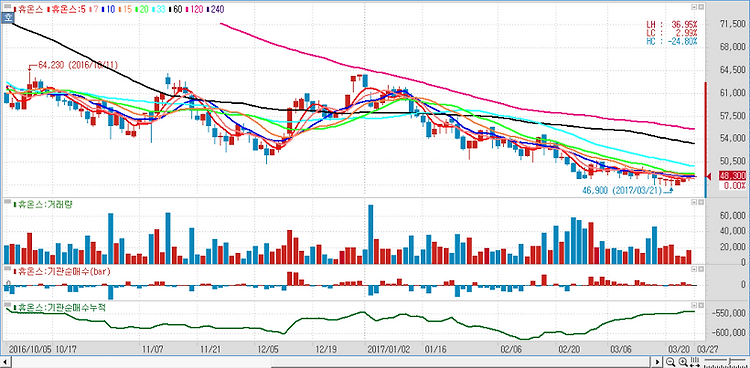
Task: Select the red 휴온스 candlestick legend label
Action: click(x=28, y=9)
